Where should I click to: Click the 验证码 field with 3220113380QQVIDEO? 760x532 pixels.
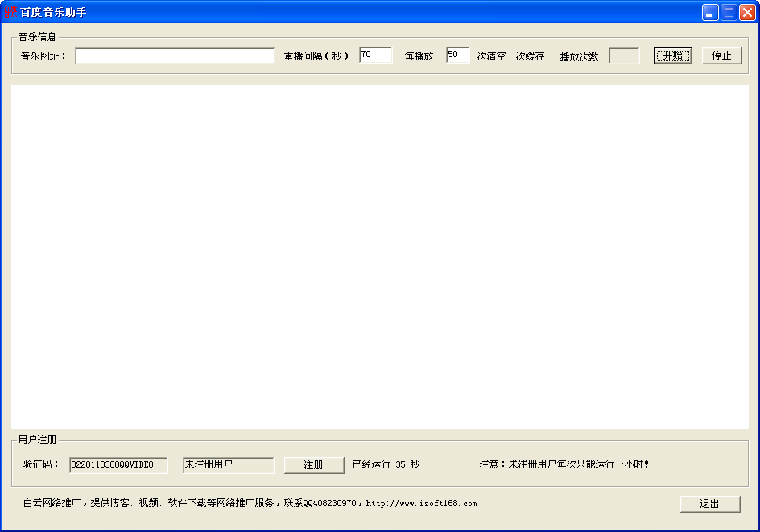point(119,465)
